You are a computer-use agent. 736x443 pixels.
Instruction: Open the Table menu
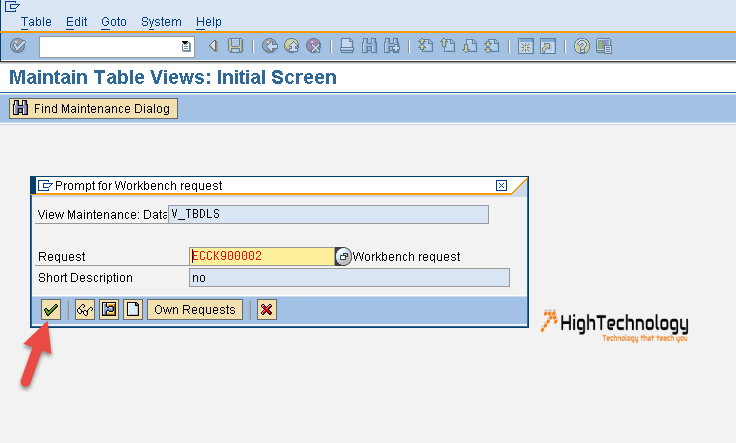(36, 22)
